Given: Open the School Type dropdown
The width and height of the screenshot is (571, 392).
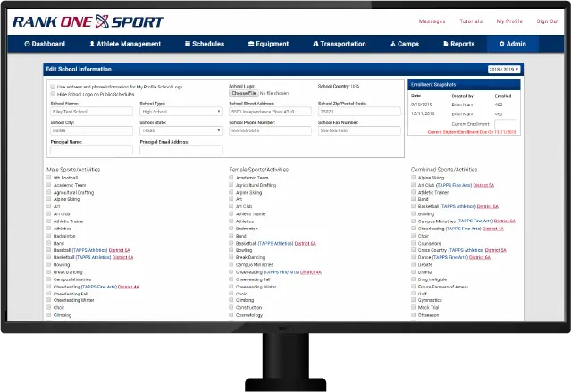Looking at the screenshot, I should pos(181,112).
